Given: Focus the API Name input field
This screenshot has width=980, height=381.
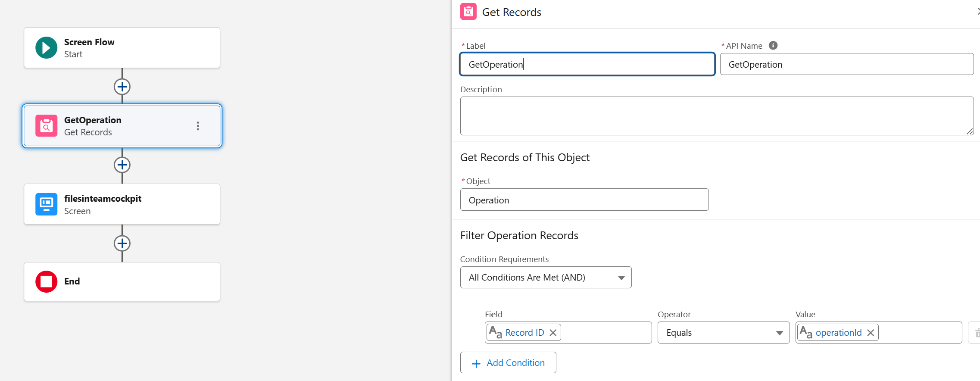Looking at the screenshot, I should tap(847, 64).
